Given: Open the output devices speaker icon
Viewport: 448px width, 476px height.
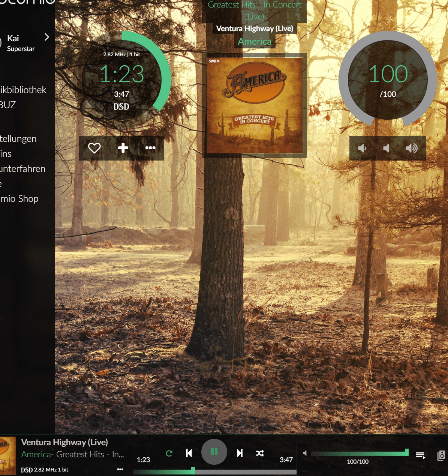Looking at the screenshot, I should [441, 455].
